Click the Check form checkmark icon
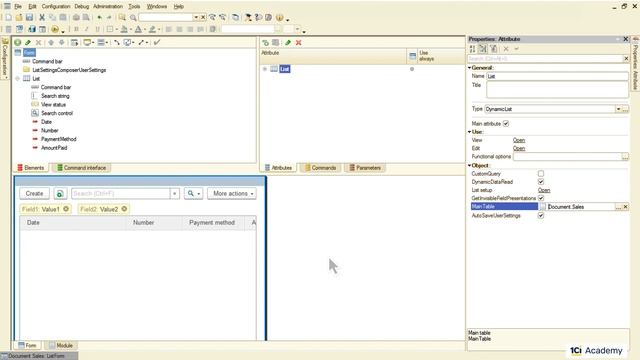Viewport: 640px width, 360px height. pos(157,42)
